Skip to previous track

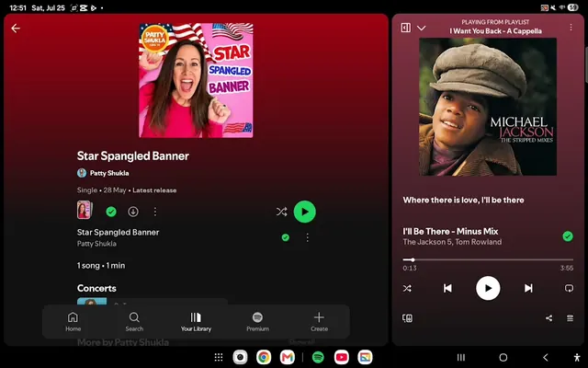pyautogui.click(x=447, y=288)
